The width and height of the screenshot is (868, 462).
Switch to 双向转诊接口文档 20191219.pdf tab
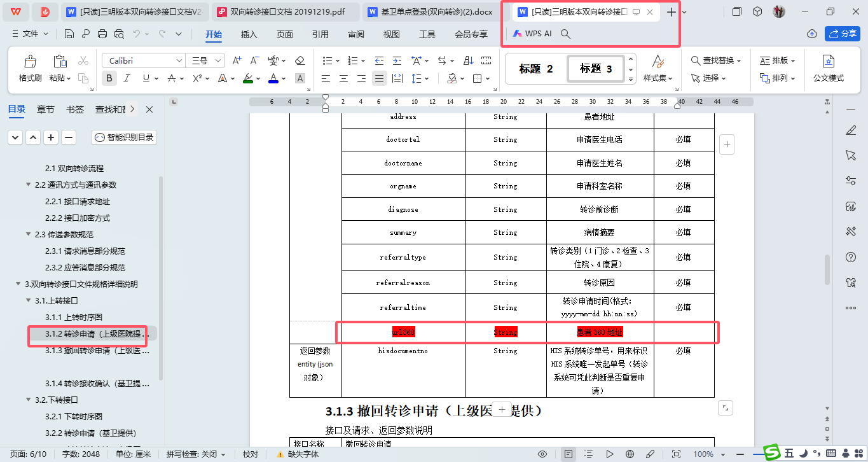(x=284, y=11)
